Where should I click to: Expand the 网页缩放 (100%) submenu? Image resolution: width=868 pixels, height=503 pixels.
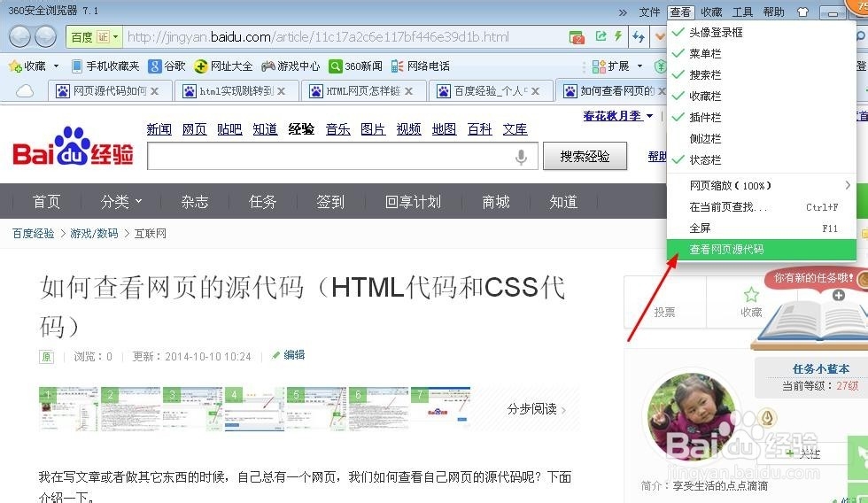[x=761, y=185]
